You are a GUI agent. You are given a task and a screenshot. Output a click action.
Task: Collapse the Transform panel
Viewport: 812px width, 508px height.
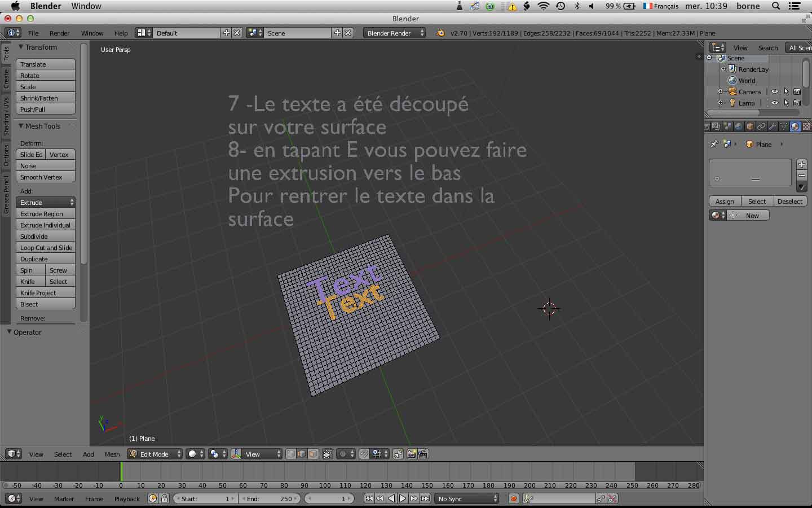(x=21, y=47)
